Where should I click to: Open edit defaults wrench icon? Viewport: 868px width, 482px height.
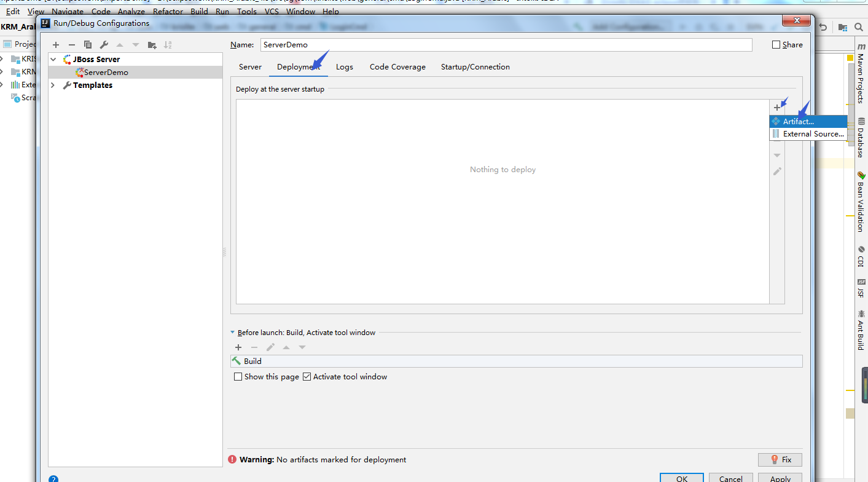click(104, 45)
